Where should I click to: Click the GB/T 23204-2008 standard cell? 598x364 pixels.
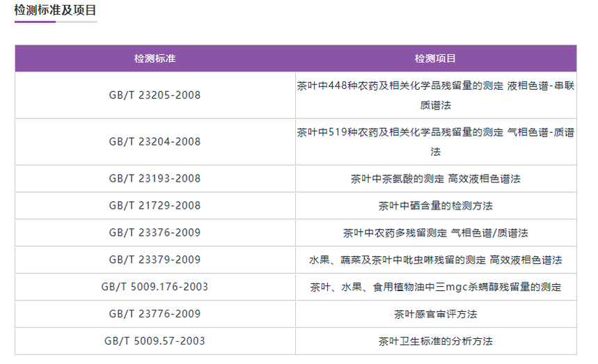click(x=155, y=141)
